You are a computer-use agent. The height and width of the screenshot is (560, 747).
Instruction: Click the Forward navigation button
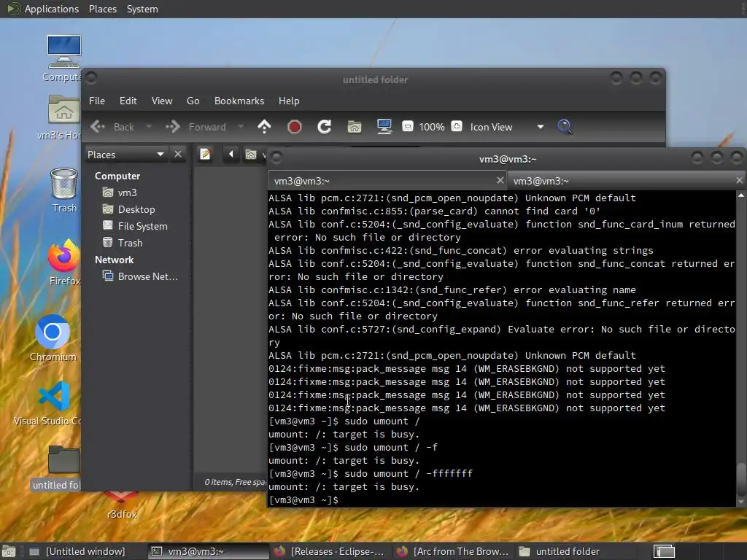(x=196, y=127)
